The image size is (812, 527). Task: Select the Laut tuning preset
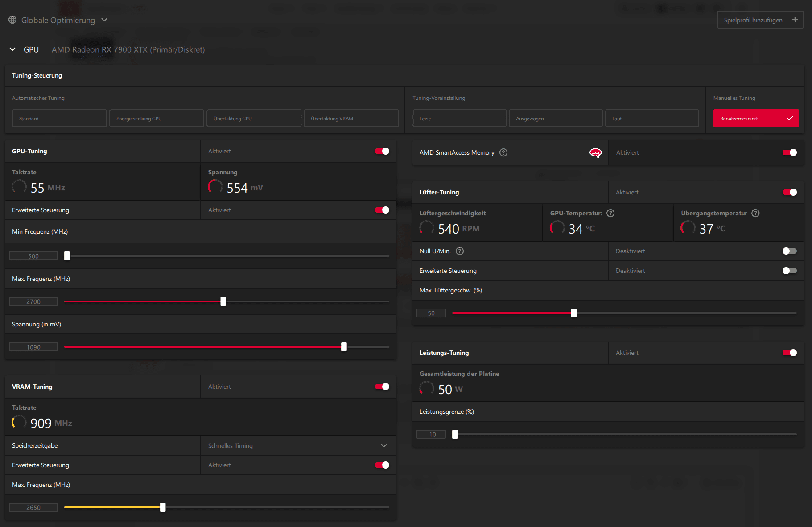pos(652,119)
